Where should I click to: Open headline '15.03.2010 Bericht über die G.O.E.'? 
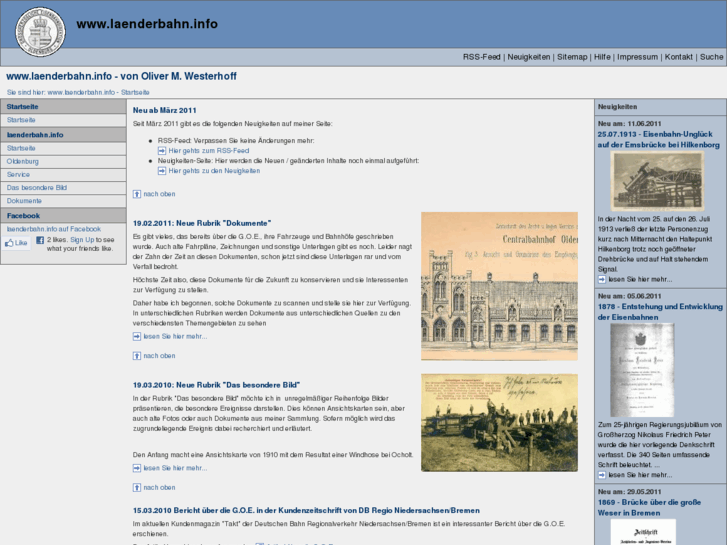pyautogui.click(x=306, y=510)
